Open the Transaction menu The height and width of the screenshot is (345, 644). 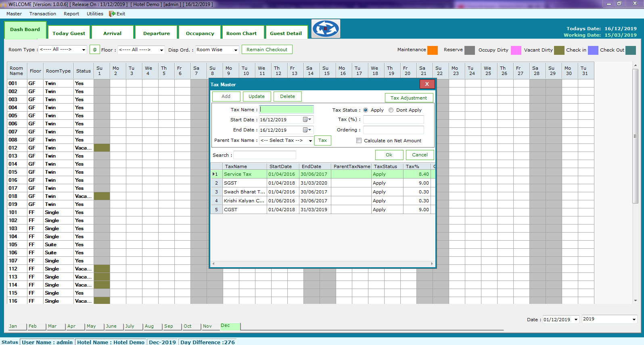[43, 14]
